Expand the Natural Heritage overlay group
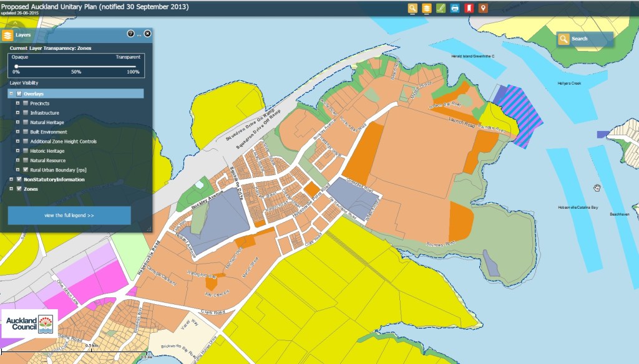Screen dimensions: 639x364 pos(18,122)
